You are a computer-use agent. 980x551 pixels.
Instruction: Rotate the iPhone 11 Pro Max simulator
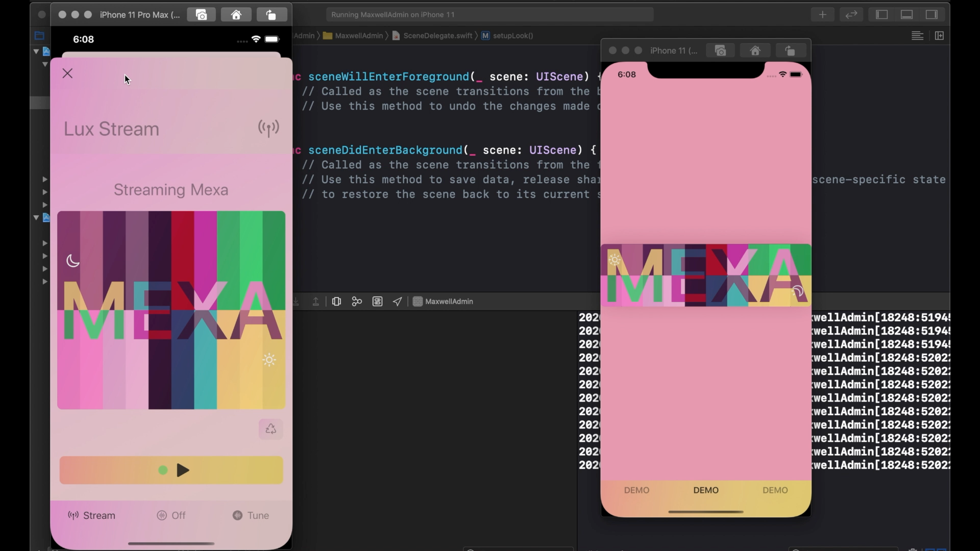tap(271, 15)
